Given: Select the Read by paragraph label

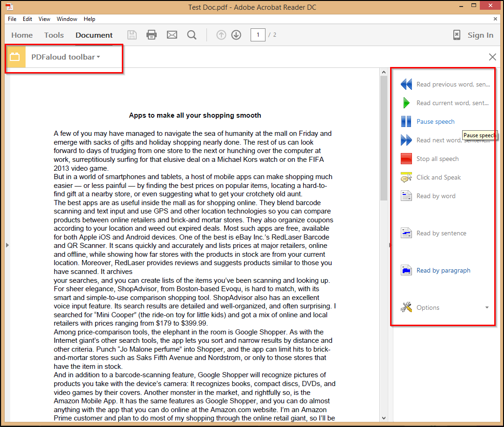Looking at the screenshot, I should coord(443,270).
